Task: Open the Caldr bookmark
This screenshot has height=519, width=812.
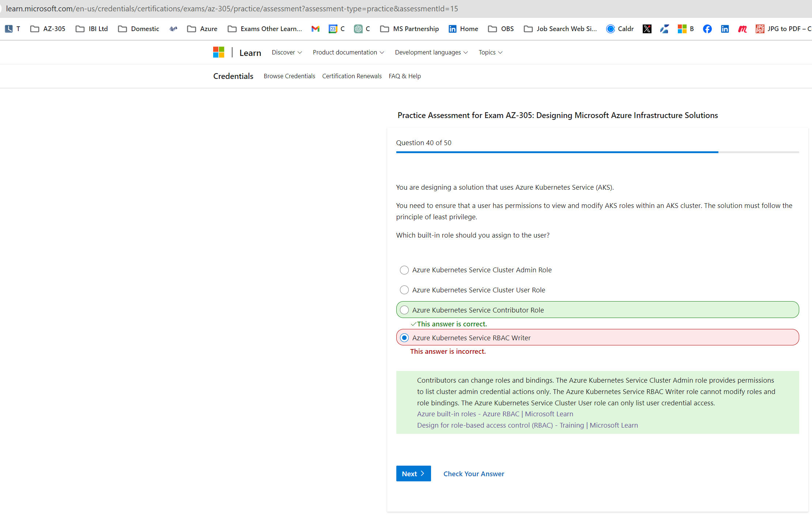Action: tap(620, 29)
